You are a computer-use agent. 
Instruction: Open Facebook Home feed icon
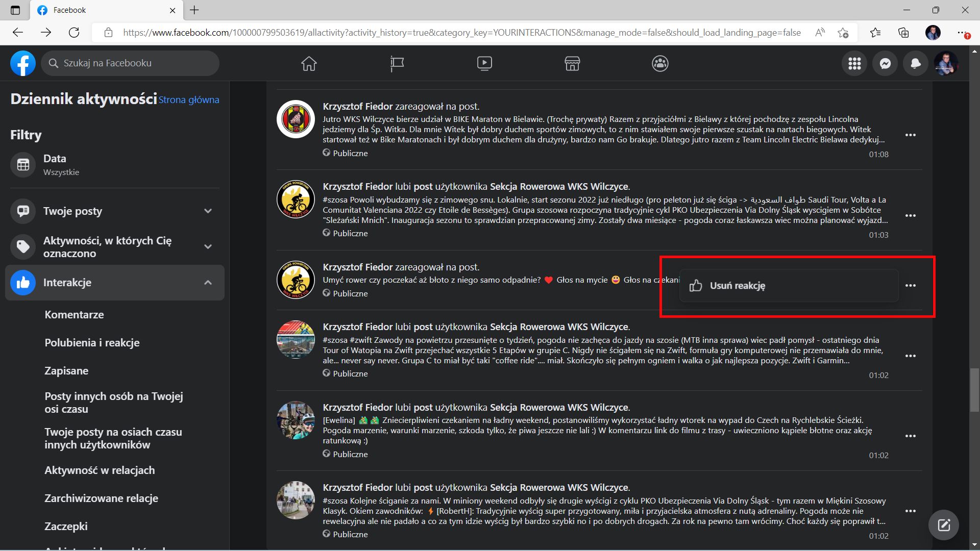click(x=309, y=63)
